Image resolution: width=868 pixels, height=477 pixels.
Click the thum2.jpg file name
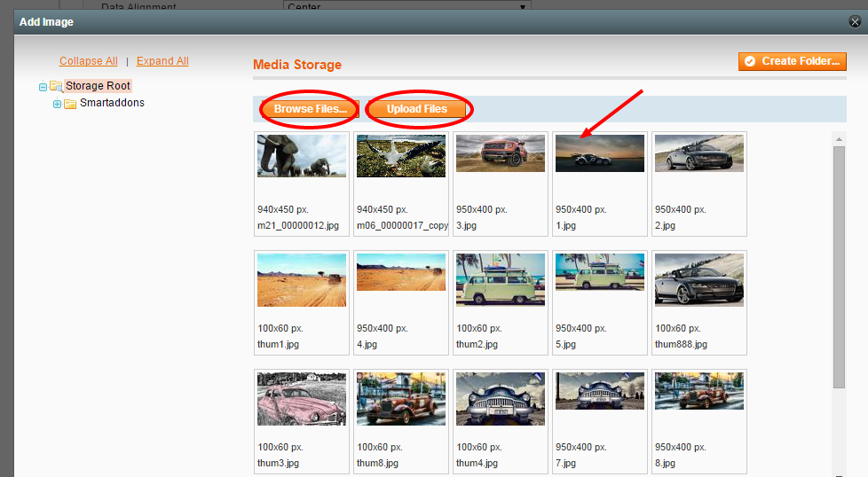pyautogui.click(x=477, y=344)
